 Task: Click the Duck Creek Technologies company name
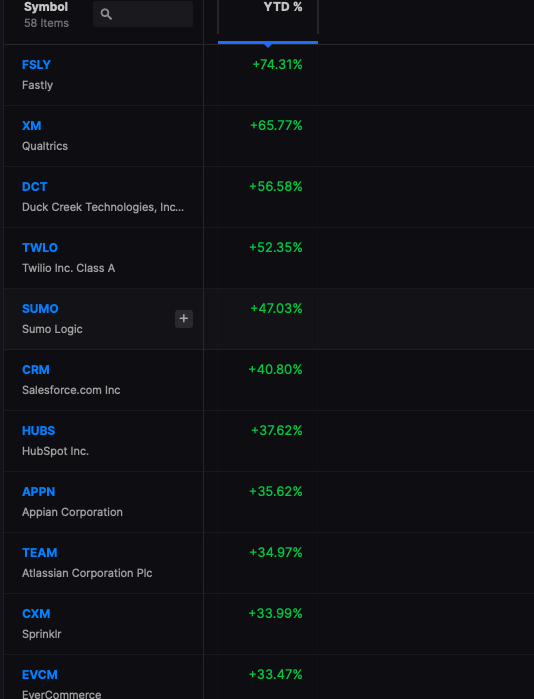(x=103, y=207)
